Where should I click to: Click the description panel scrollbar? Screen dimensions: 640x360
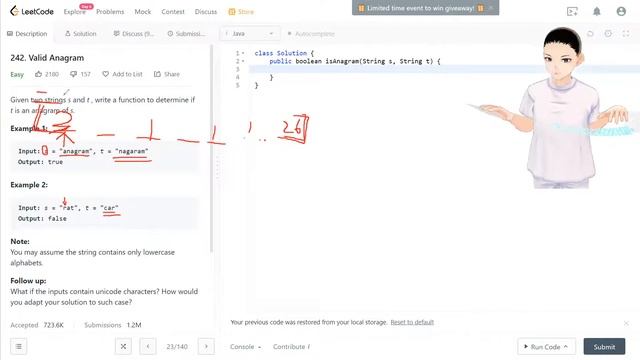211,149
